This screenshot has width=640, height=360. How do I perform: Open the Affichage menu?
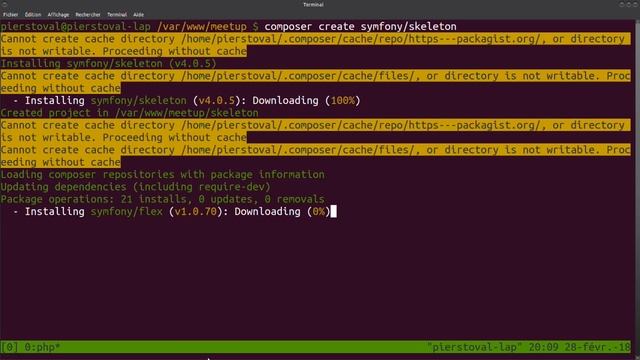[58, 15]
